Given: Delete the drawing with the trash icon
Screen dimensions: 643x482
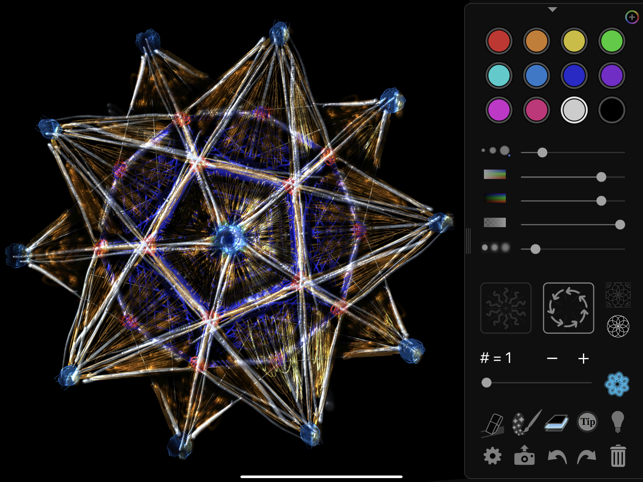Looking at the screenshot, I should (x=618, y=456).
